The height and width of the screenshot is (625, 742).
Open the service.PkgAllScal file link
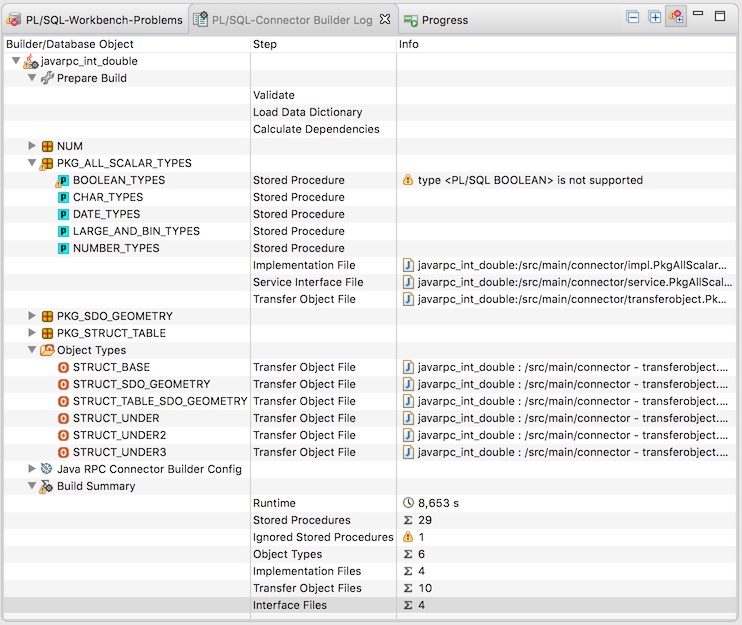[x=574, y=282]
